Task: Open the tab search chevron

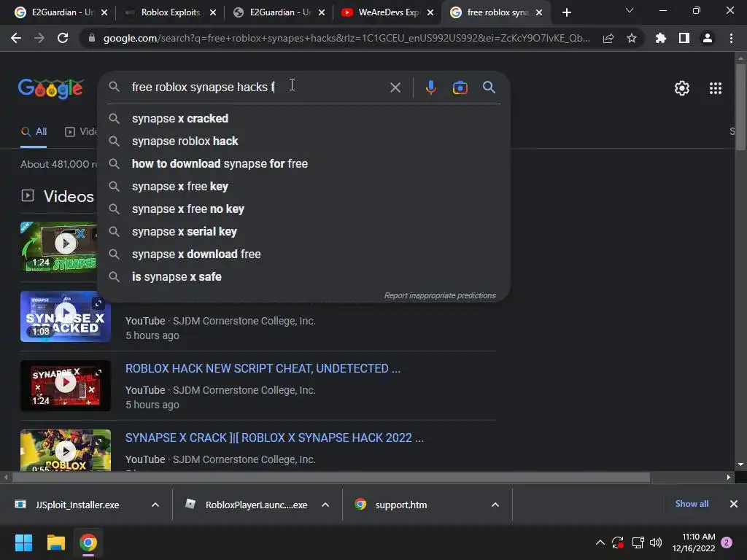Action: (630, 10)
